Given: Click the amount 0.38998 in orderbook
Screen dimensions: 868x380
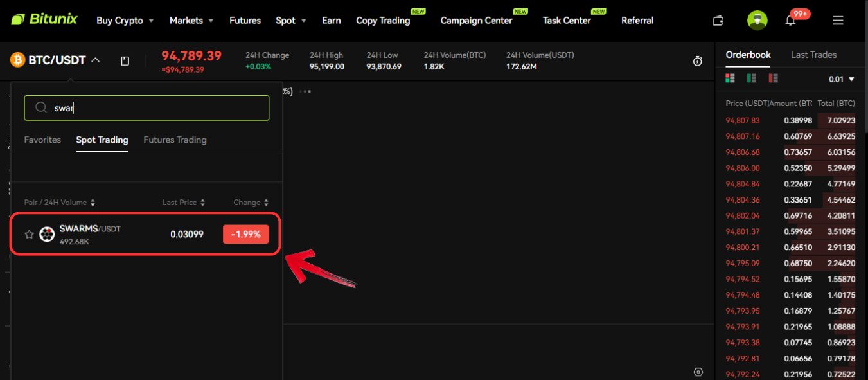Looking at the screenshot, I should [798, 120].
